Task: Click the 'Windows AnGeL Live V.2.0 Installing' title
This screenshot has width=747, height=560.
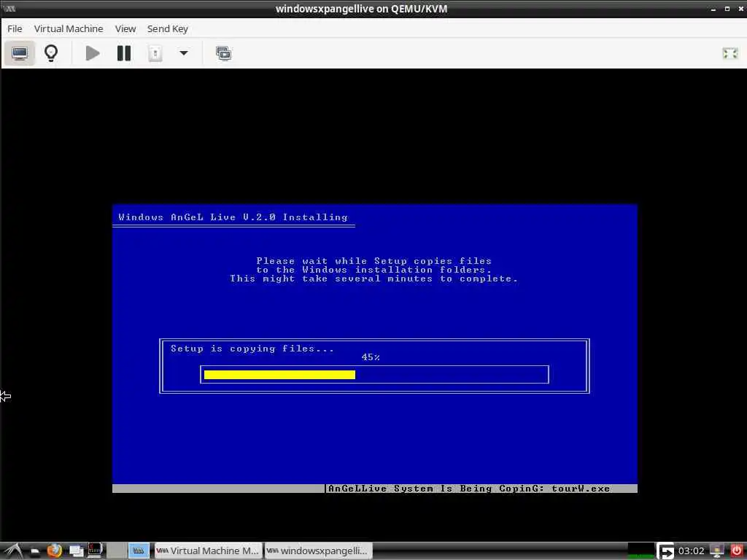Action: click(x=233, y=217)
